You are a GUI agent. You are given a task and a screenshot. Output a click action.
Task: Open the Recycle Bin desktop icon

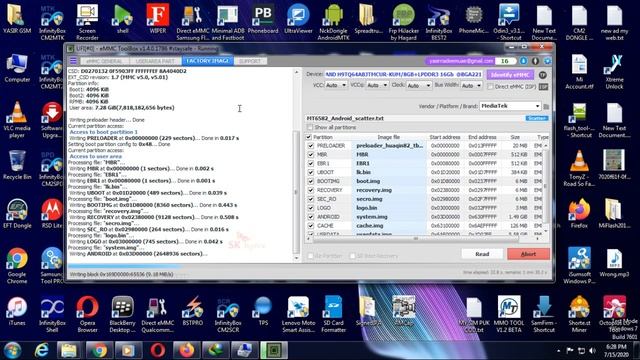coord(17,165)
